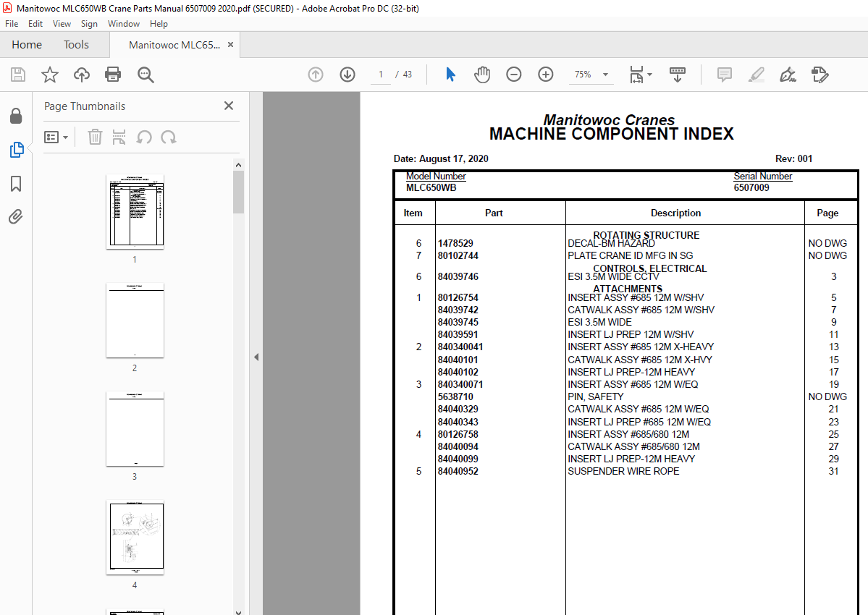
Task: Open the View menu
Action: pos(62,24)
